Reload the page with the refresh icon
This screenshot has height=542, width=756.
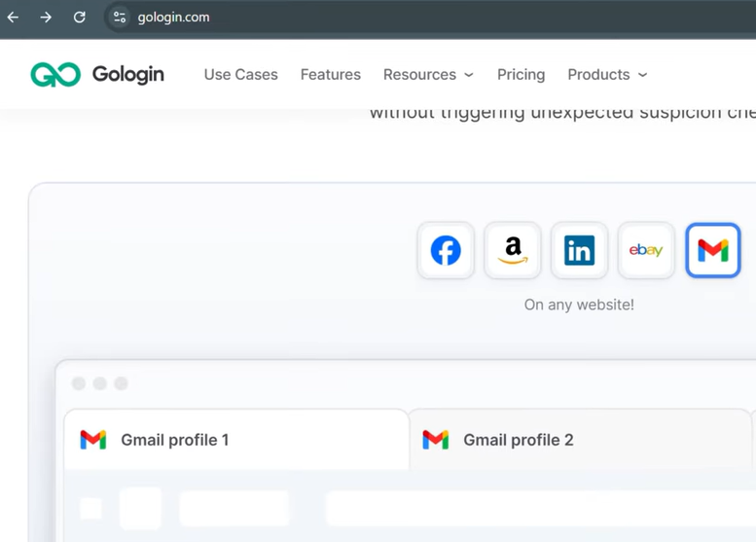(80, 18)
